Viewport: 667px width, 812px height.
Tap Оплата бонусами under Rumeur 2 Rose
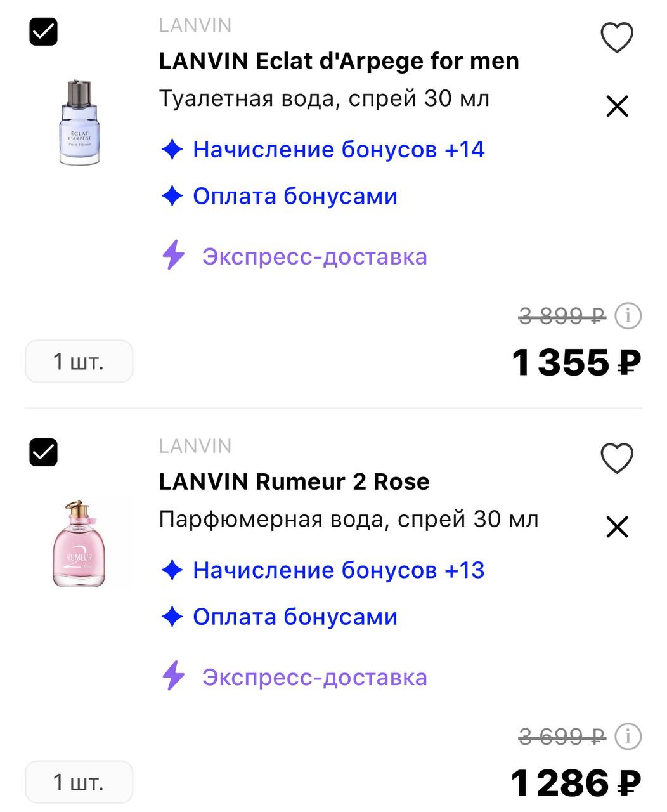coord(294,617)
